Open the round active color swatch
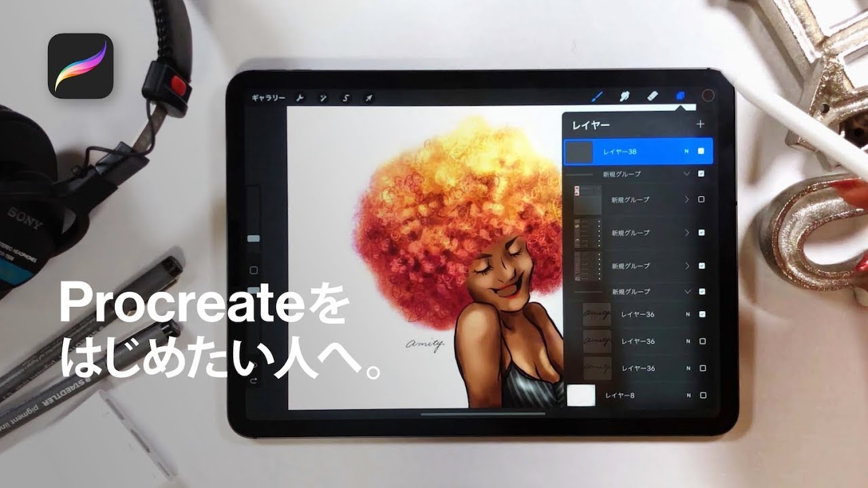This screenshot has height=488, width=868. tap(708, 96)
